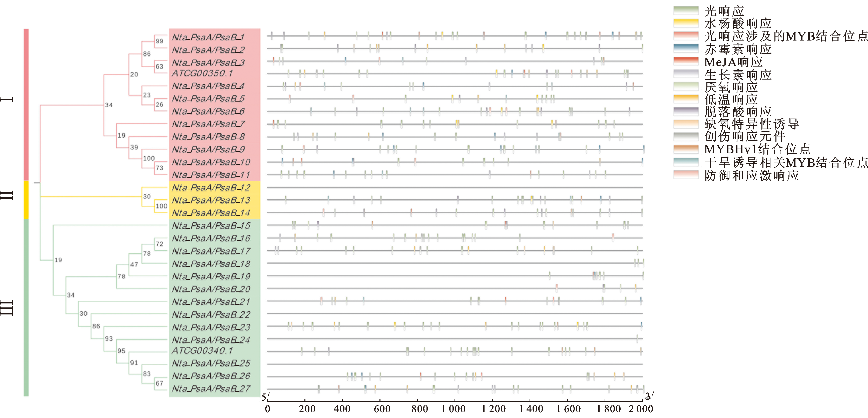Click the 1 000 axis tick label
Image resolution: width=868 pixels, height=418 pixels.
(x=453, y=409)
